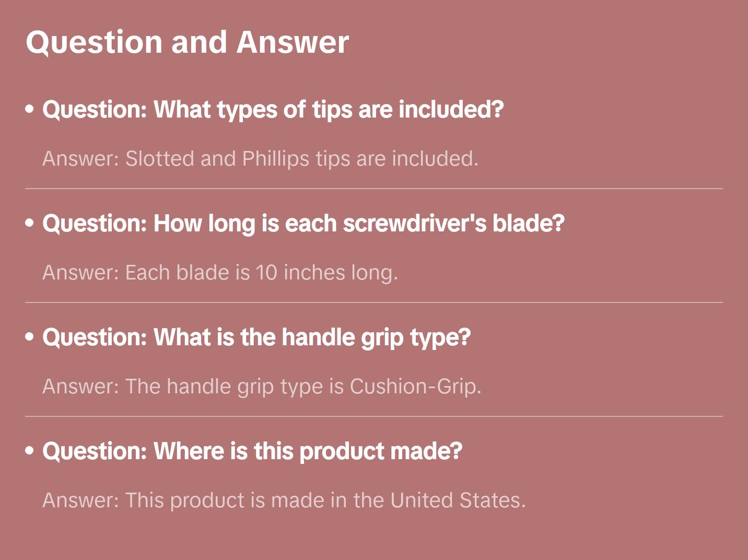Click the divider line under the grip answer

click(374, 416)
